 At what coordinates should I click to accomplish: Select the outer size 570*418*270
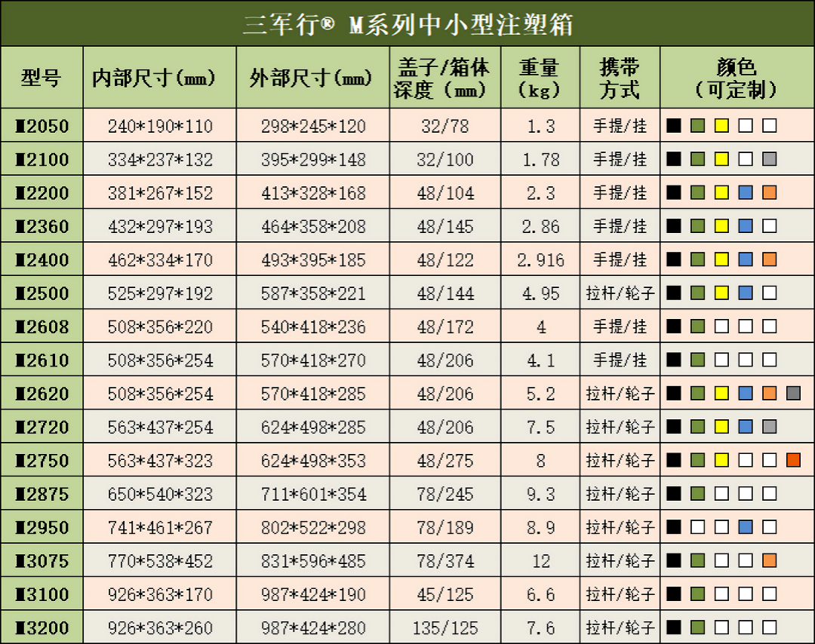click(313, 360)
